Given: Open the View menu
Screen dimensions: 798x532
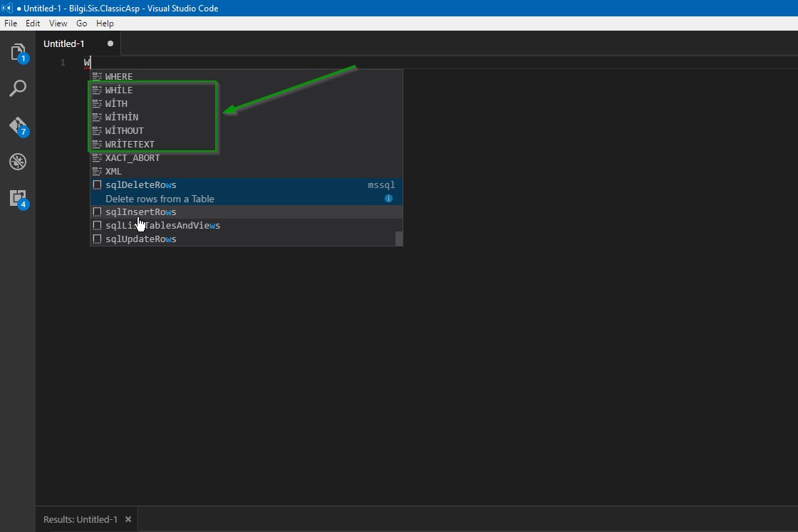Looking at the screenshot, I should pos(58,24).
